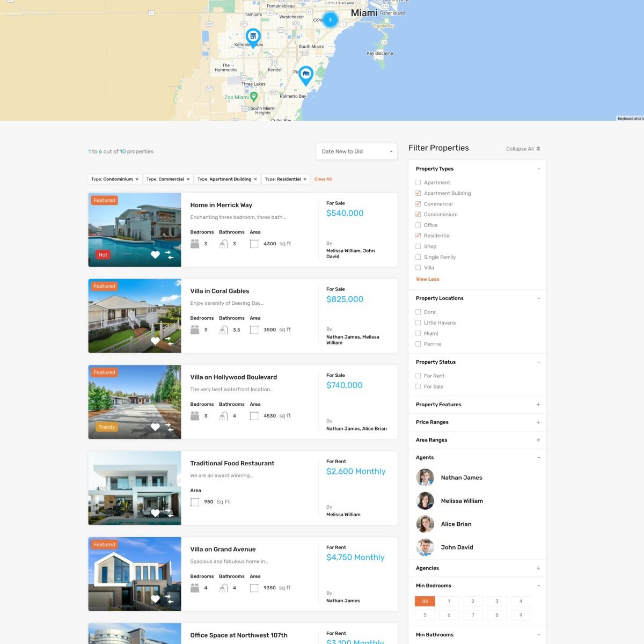Add Villa on Grand Avenue to compare
Viewport: 644px width, 644px height.
pyautogui.click(x=169, y=599)
